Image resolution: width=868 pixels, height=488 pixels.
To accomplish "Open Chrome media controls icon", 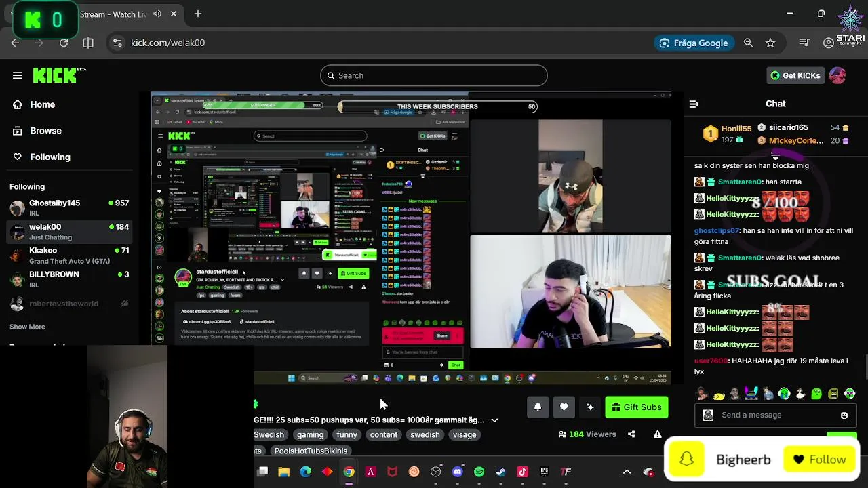I will point(804,43).
